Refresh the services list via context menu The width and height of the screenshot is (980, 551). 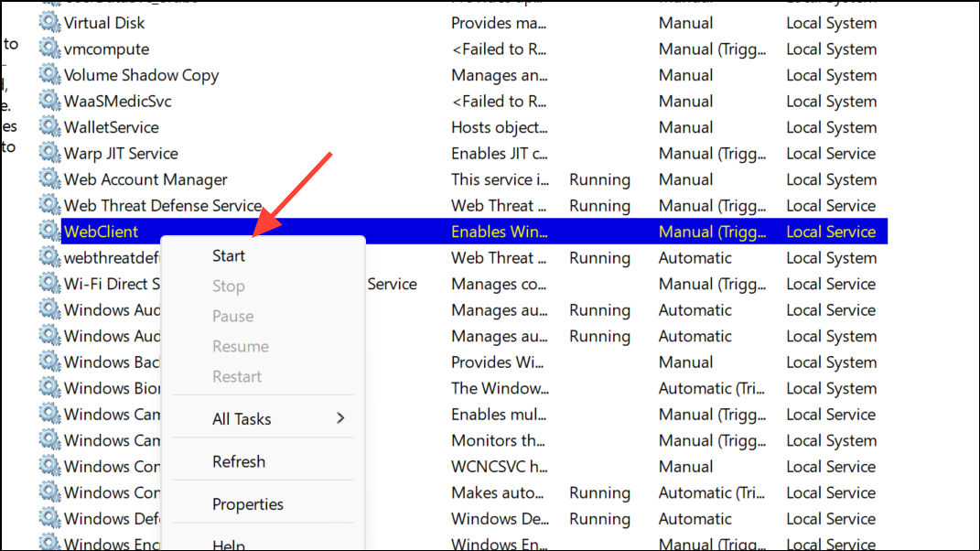[239, 462]
